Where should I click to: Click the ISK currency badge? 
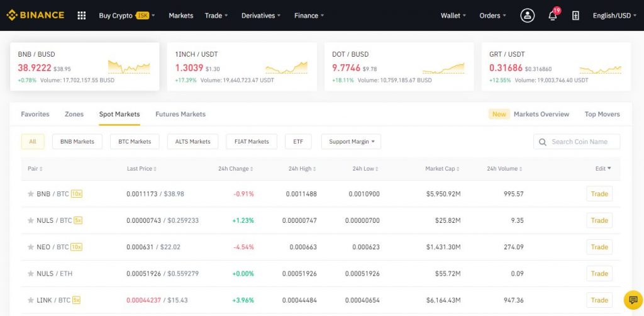(x=142, y=16)
